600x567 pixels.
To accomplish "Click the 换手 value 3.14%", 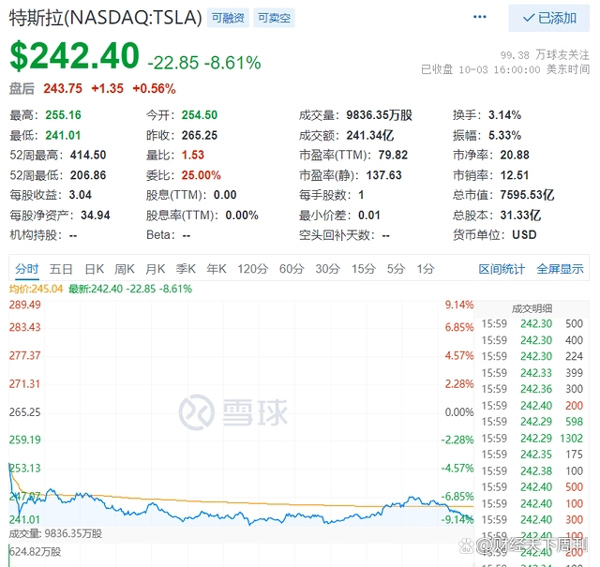I will pyautogui.click(x=505, y=115).
